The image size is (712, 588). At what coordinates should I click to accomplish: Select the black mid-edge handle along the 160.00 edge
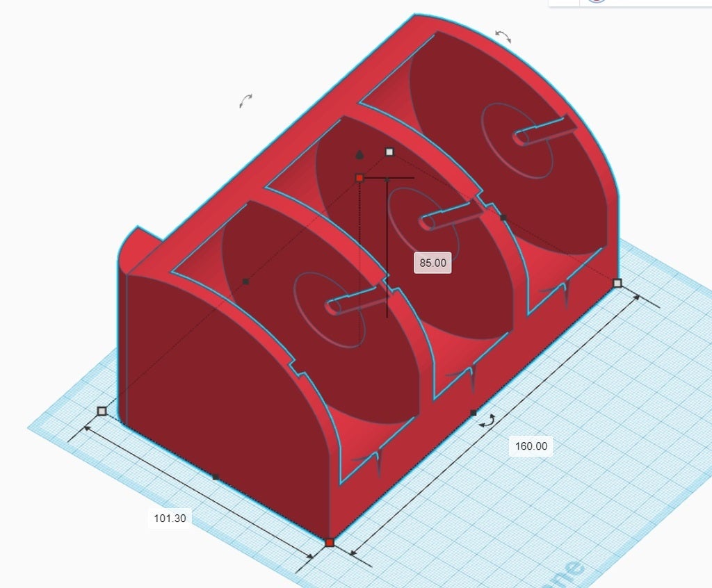click(473, 413)
